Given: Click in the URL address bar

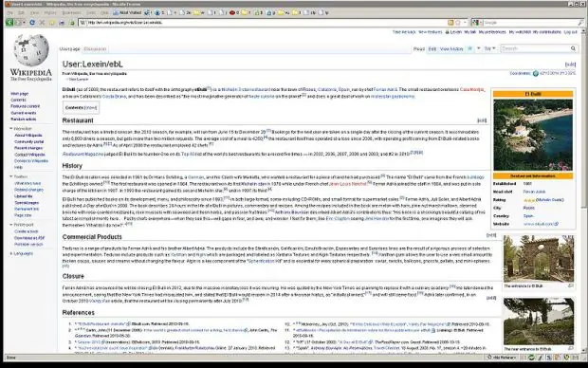Looking at the screenshot, I should (x=266, y=23).
